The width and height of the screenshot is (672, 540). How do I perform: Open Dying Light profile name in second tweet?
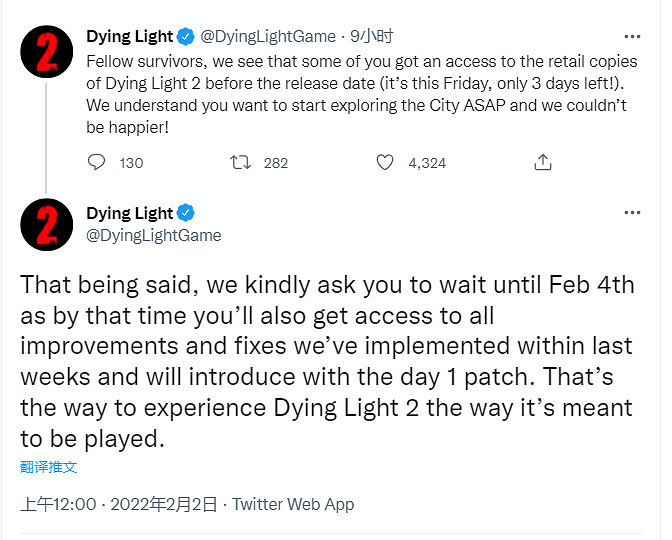[x=129, y=213]
